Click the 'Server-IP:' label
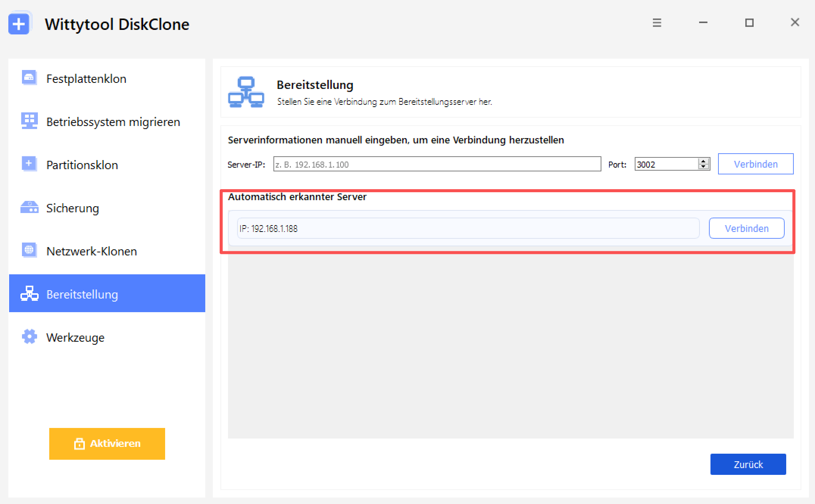815x504 pixels. 246,165
